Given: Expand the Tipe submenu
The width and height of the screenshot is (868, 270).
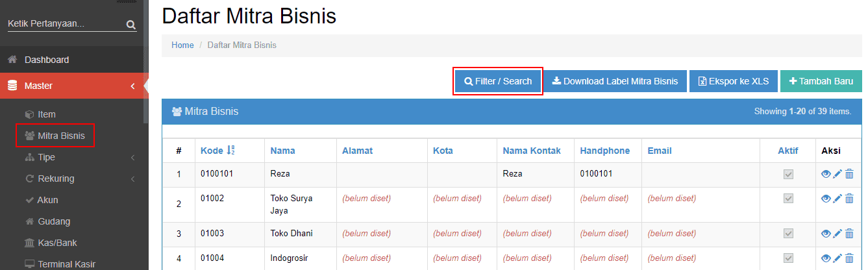Looking at the screenshot, I should (132, 158).
